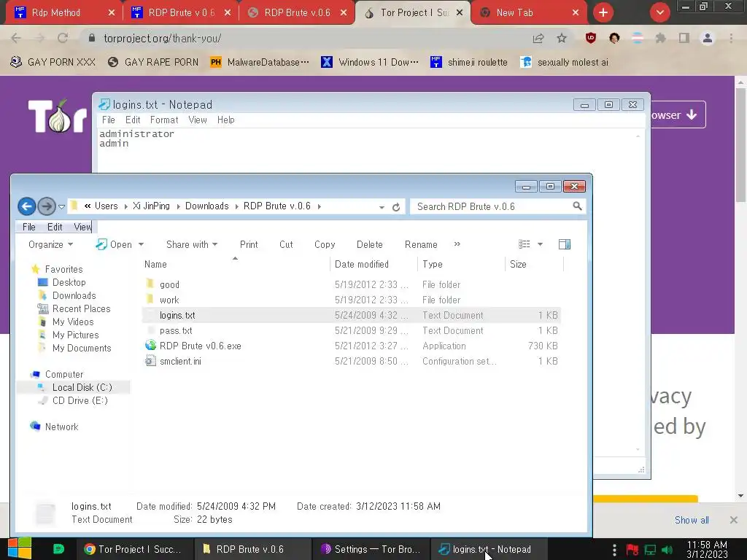Viewport: 747px width, 560px height.
Task: Click Rename in Explorer toolbar
Action: click(x=421, y=244)
